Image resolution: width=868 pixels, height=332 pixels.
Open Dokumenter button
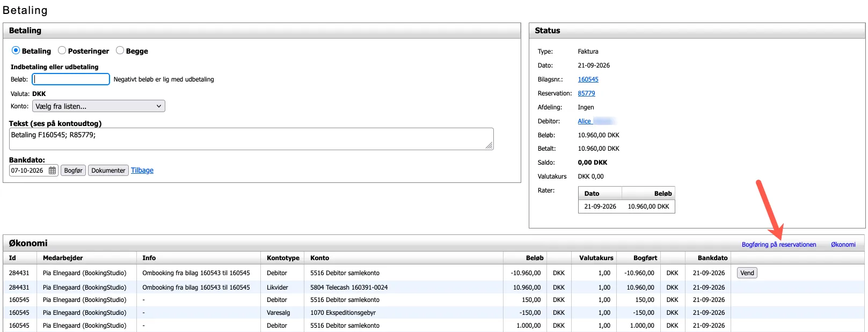click(108, 171)
